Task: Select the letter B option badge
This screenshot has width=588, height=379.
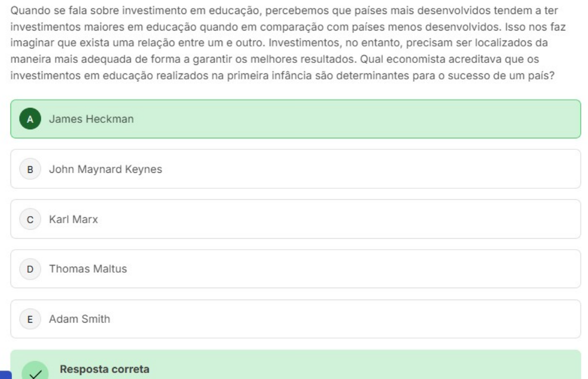Action: 30,169
